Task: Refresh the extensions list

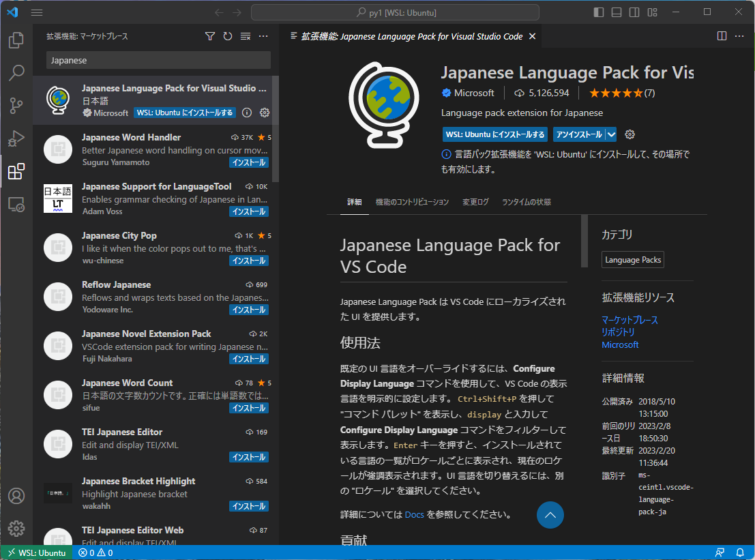Action: click(228, 35)
